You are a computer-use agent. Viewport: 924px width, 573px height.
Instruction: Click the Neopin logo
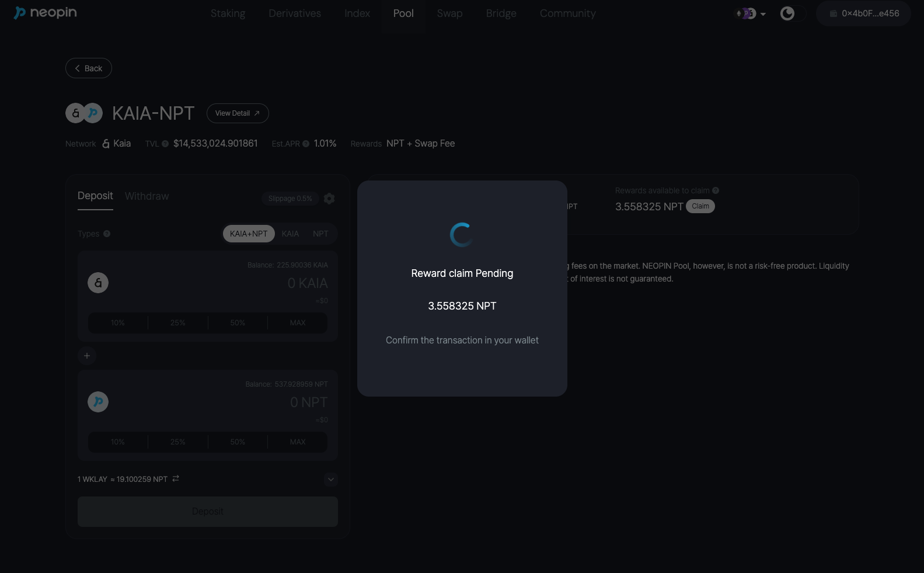pyautogui.click(x=45, y=13)
